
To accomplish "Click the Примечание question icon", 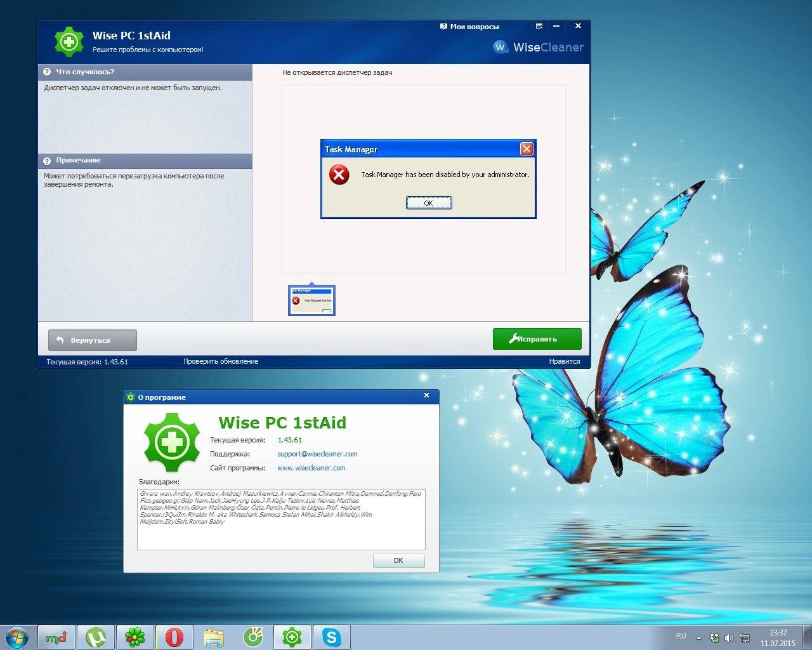I will click(47, 161).
